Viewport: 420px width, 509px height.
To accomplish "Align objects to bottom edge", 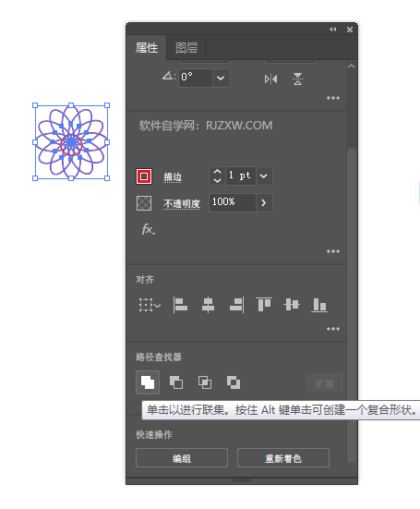I will 319,305.
